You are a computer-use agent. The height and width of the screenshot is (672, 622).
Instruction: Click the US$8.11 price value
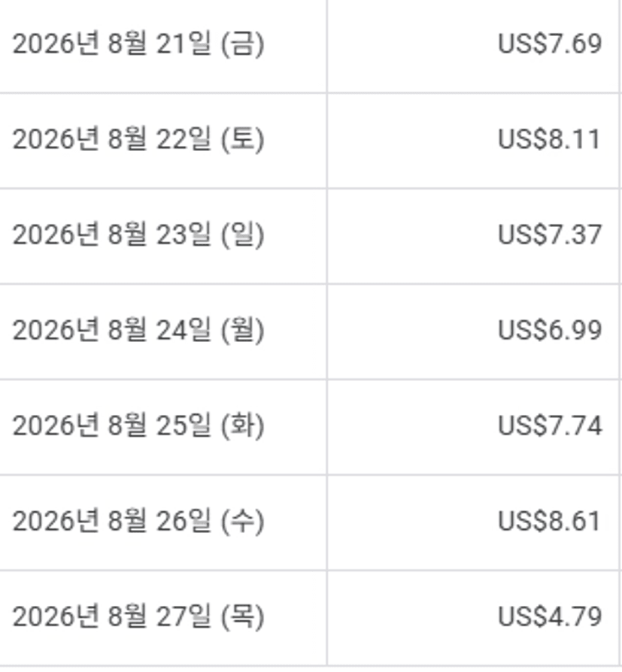[549, 139]
